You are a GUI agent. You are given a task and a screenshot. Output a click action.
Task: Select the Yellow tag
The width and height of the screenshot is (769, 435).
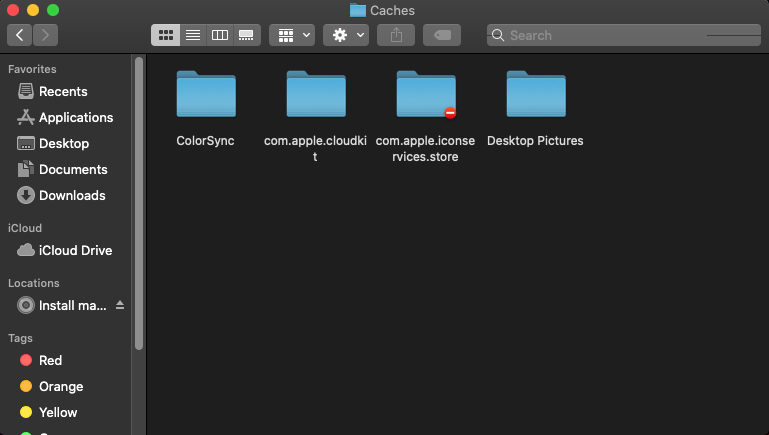tap(48, 412)
